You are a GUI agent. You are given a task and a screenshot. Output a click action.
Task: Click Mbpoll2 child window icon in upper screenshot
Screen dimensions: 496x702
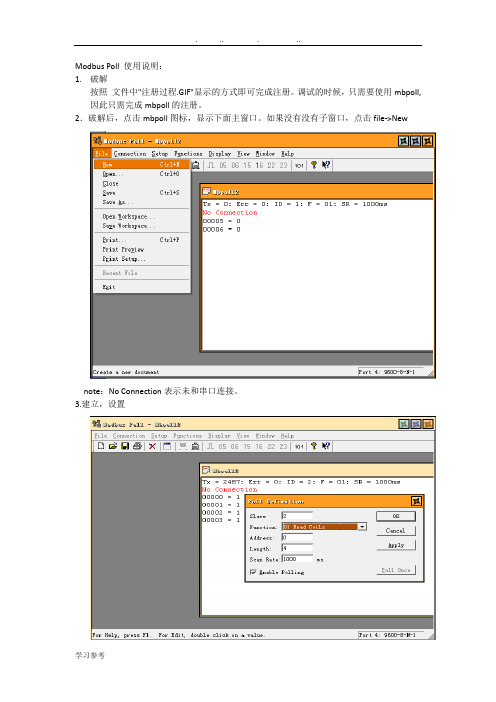coord(206,192)
